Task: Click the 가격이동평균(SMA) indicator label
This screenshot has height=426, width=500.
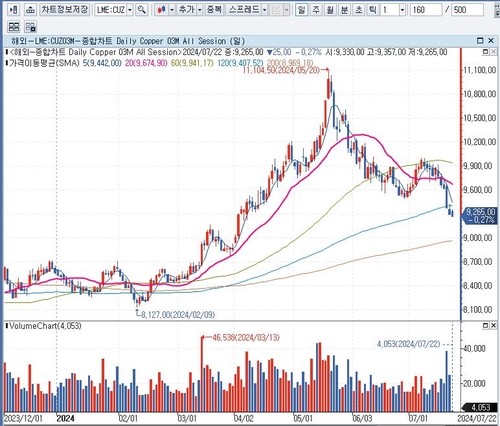Action: coord(44,63)
